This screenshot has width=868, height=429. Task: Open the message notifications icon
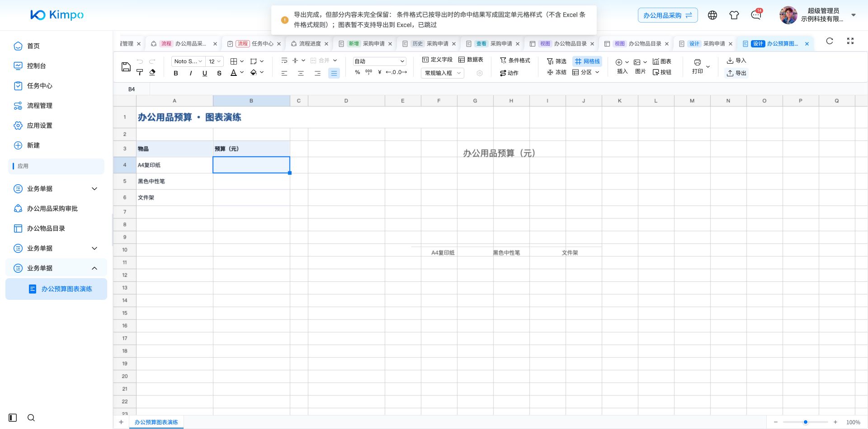click(756, 15)
